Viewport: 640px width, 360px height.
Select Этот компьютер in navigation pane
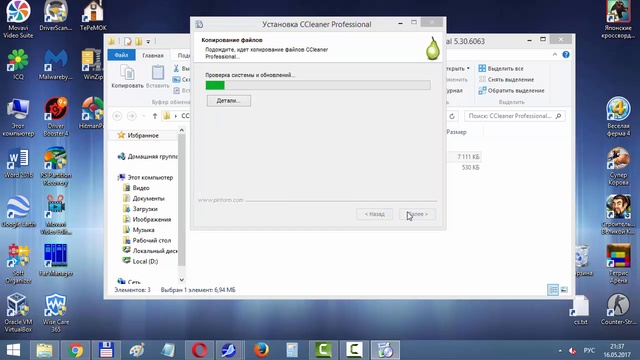(146, 177)
